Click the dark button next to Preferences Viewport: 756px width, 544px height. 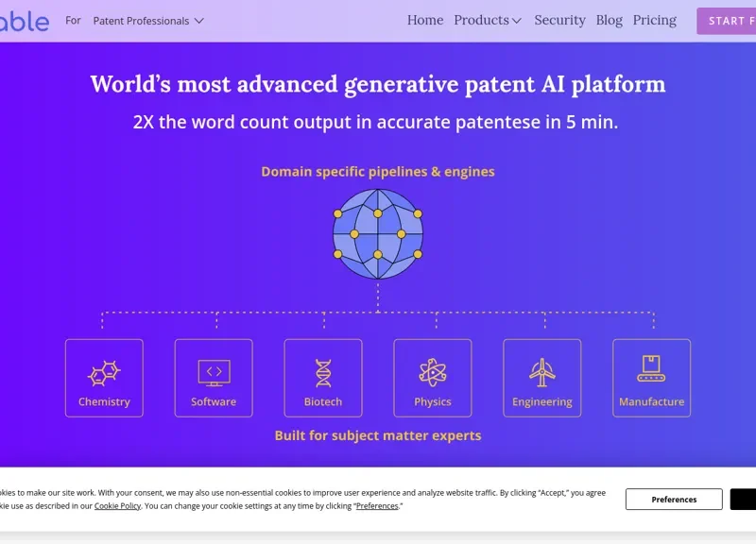point(744,500)
